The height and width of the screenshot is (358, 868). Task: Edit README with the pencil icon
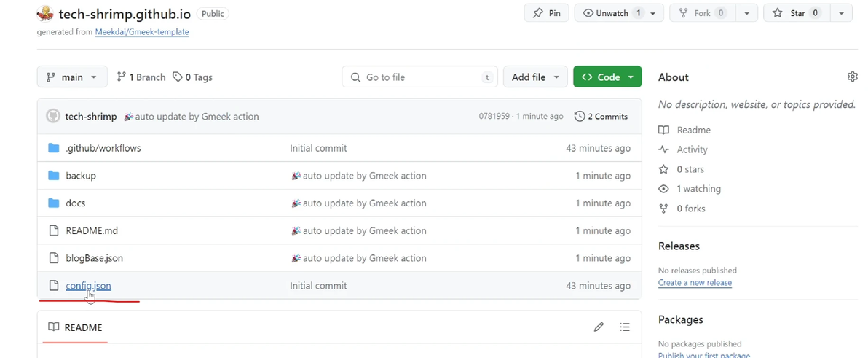[599, 327]
